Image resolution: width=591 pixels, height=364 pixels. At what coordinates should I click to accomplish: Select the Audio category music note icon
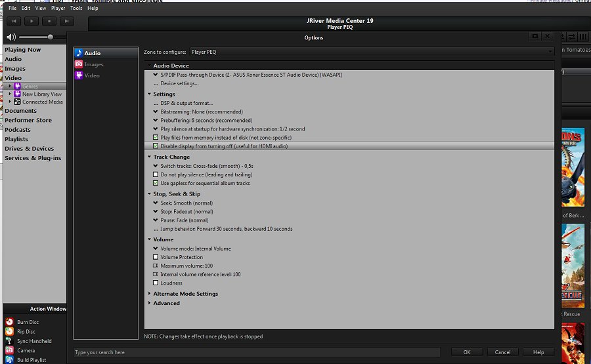(x=79, y=53)
